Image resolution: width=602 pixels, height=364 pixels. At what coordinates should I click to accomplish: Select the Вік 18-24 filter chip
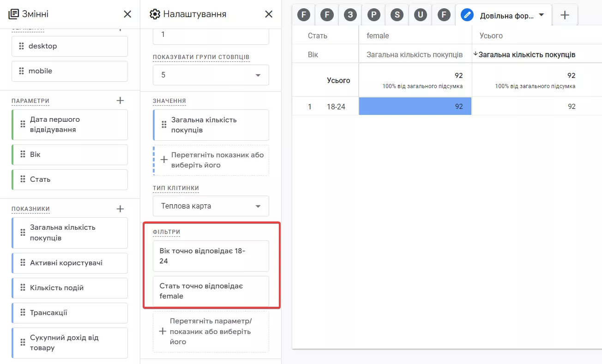click(211, 256)
